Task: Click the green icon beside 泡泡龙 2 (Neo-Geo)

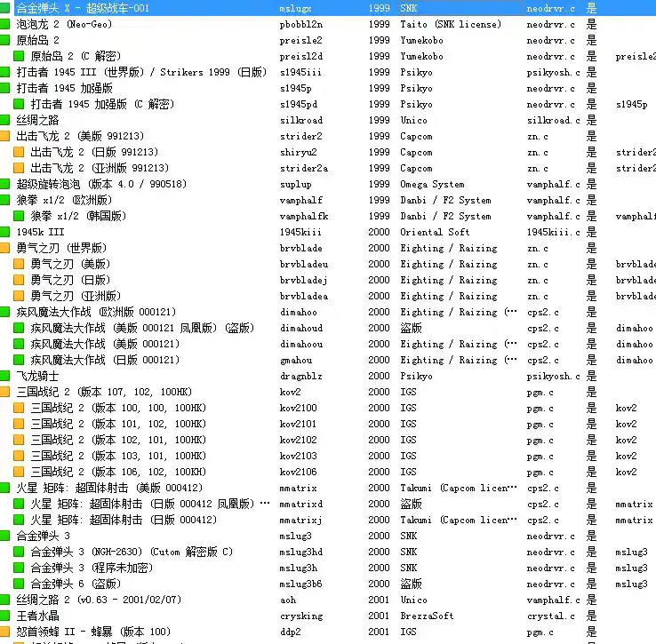Action: (4, 24)
